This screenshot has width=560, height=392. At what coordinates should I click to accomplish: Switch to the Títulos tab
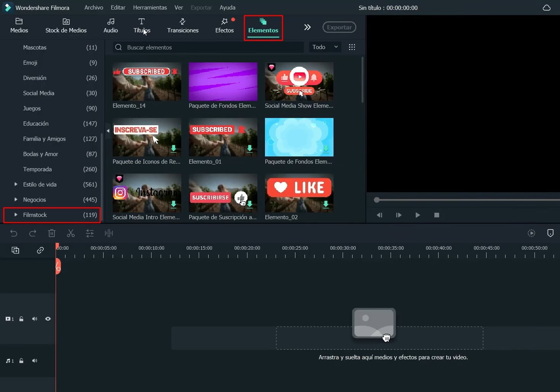pyautogui.click(x=142, y=26)
